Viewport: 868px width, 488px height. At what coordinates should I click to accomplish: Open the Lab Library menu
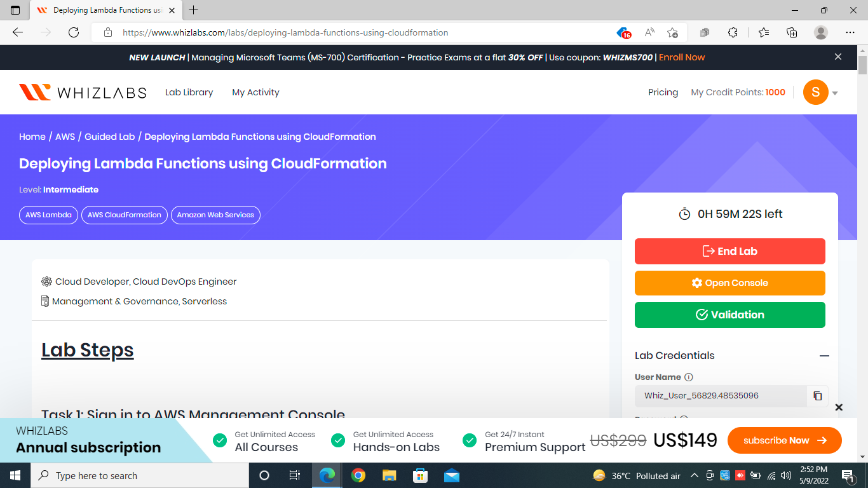point(189,92)
